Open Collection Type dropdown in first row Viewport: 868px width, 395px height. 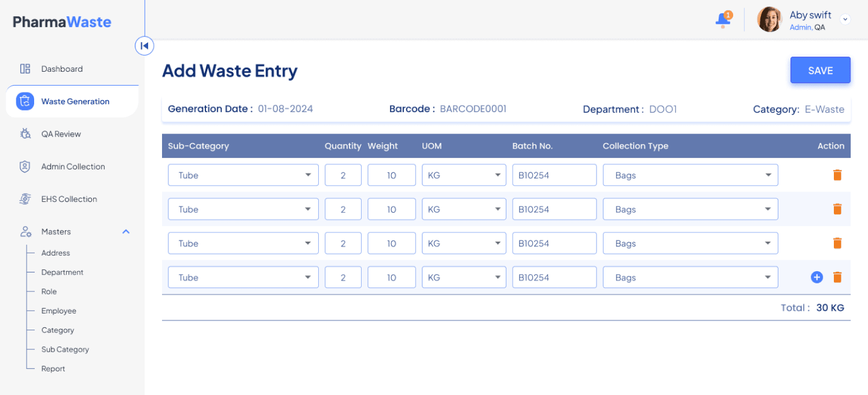pos(690,175)
